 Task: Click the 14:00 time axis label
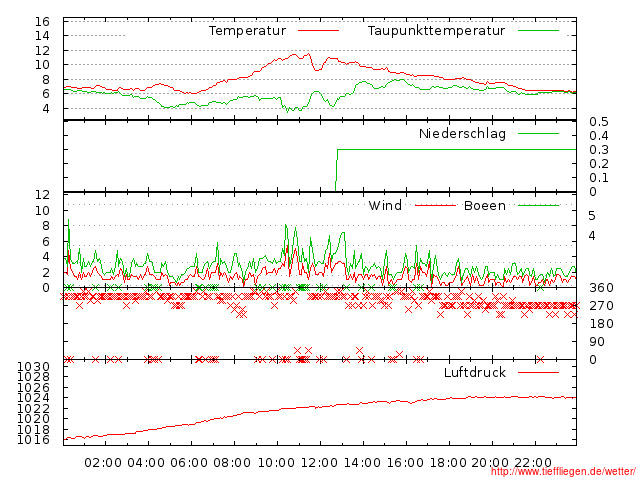362,463
